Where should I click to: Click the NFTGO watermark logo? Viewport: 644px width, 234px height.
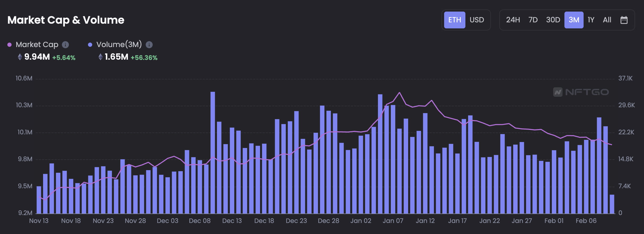coord(581,92)
